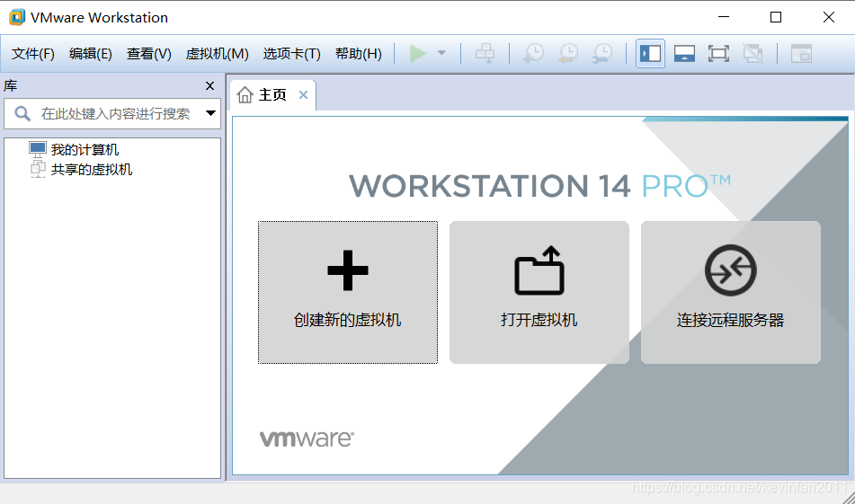
Task: Open the 文件(F) menu
Action: pyautogui.click(x=33, y=53)
